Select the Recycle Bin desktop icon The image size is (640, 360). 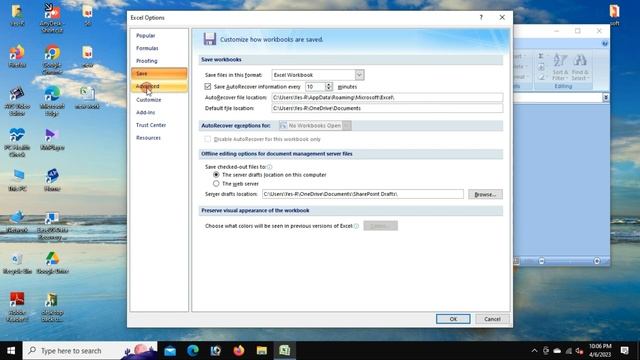[17, 263]
